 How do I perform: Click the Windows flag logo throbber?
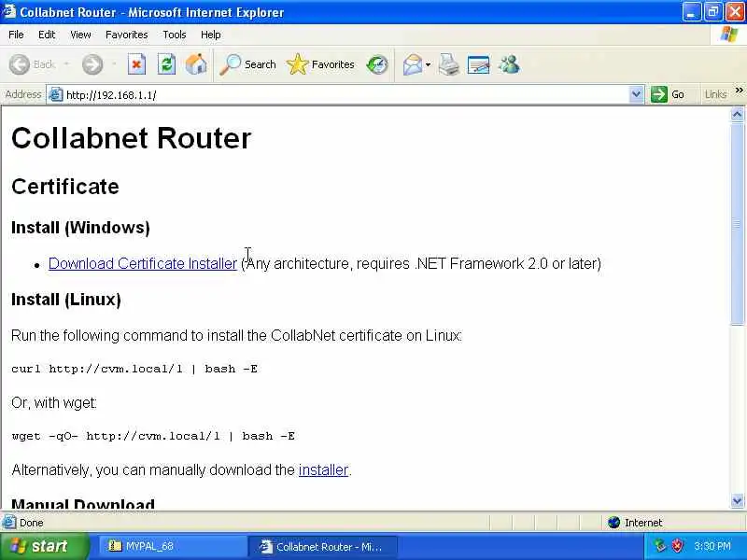click(x=729, y=35)
